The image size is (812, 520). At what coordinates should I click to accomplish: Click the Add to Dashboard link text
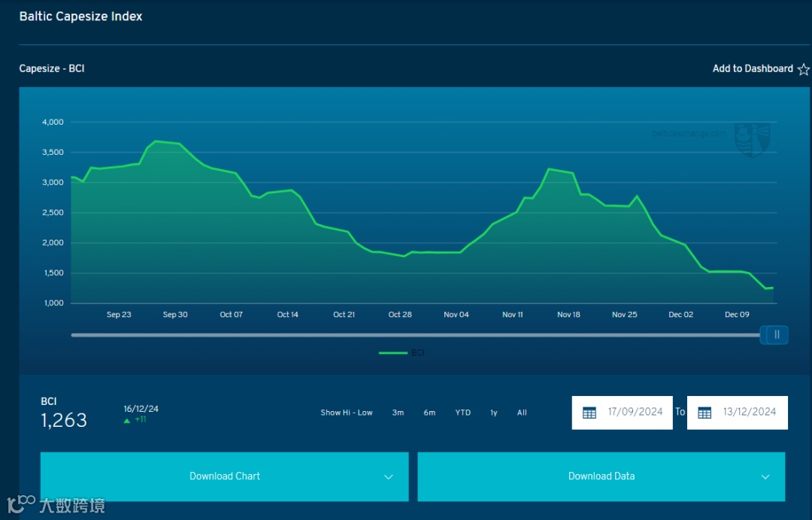click(753, 69)
